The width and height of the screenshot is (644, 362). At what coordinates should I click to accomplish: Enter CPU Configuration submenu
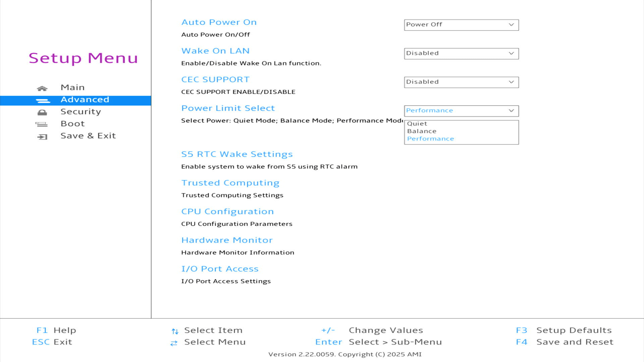point(227,212)
